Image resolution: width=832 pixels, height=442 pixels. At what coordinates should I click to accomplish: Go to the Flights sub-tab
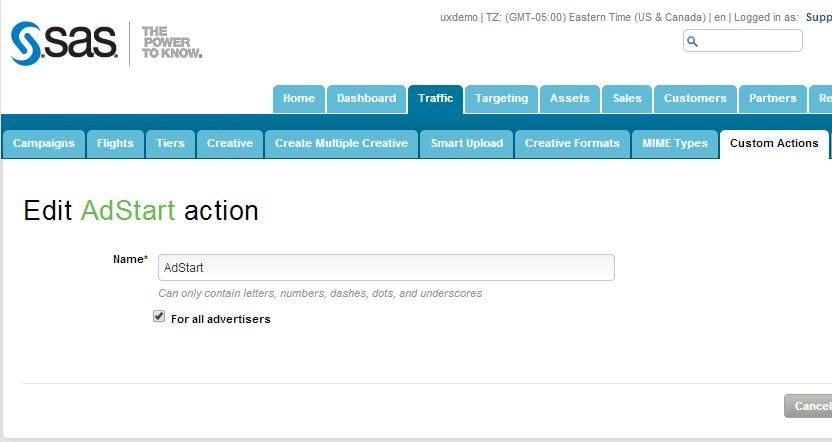coord(115,144)
